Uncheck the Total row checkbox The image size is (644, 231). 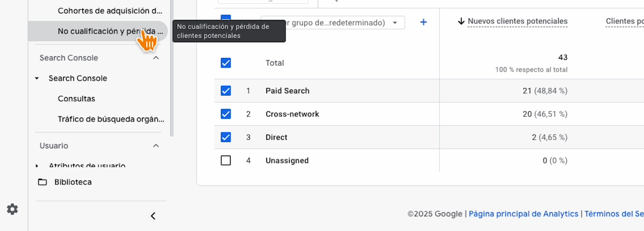click(226, 63)
